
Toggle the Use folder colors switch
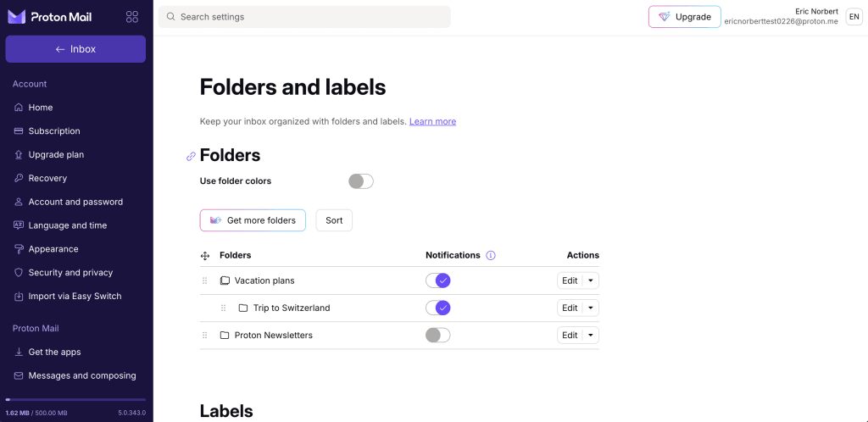point(361,181)
